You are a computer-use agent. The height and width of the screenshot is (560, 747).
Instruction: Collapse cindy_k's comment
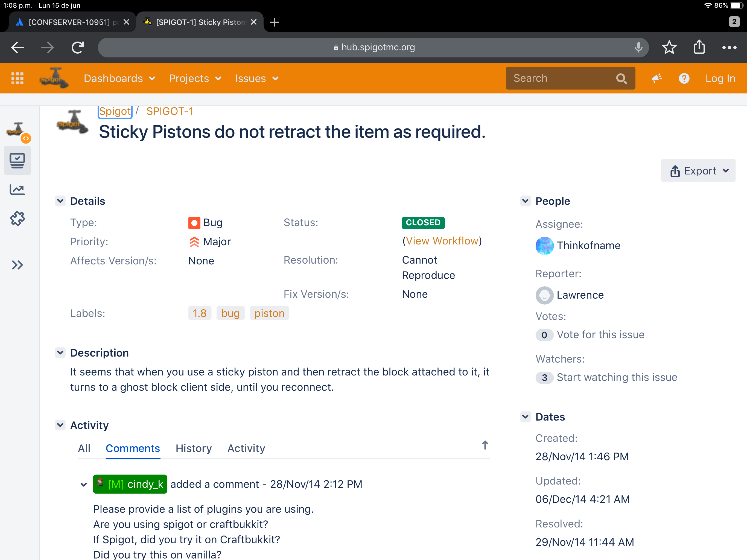(83, 484)
